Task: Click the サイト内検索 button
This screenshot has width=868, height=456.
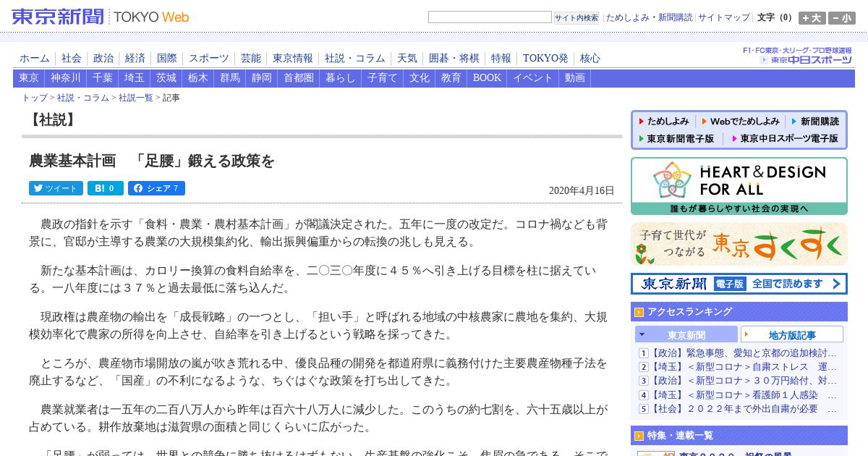Action: pos(576,18)
